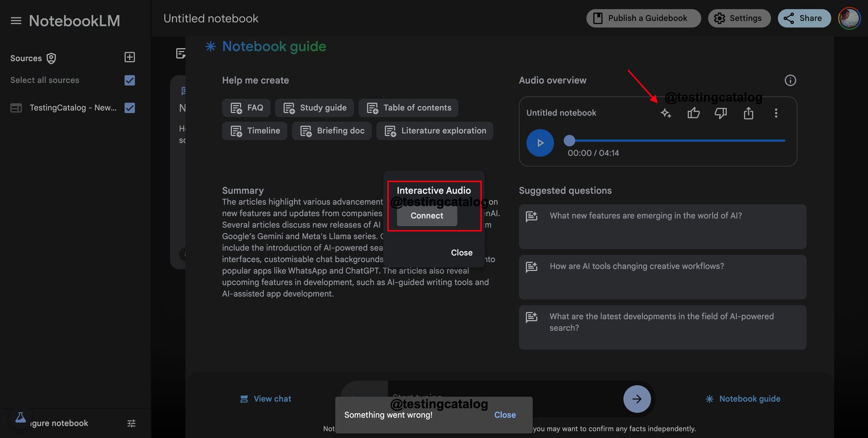Create a Study guide
Image resolution: width=868 pixels, height=438 pixels.
tap(315, 108)
